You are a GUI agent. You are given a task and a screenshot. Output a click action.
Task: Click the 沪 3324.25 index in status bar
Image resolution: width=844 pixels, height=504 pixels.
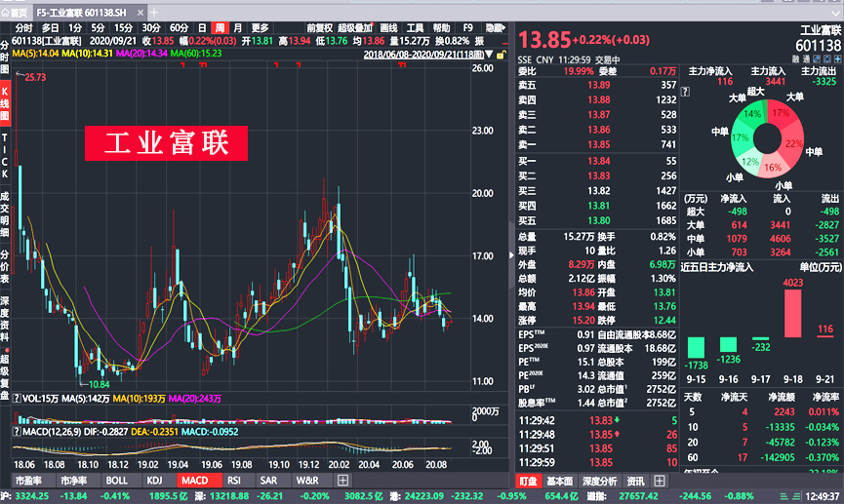(24, 496)
